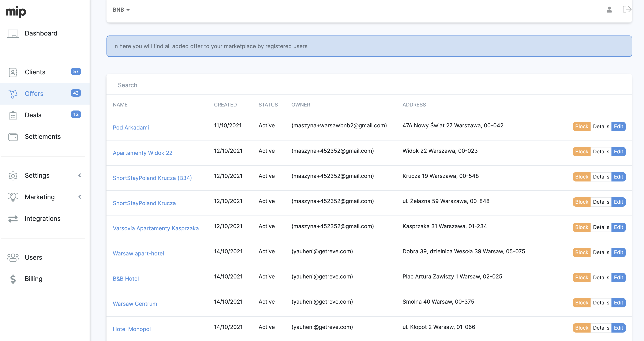644x341 pixels.
Task: Open the Apartamenty Widok 22 link
Action: coord(142,153)
